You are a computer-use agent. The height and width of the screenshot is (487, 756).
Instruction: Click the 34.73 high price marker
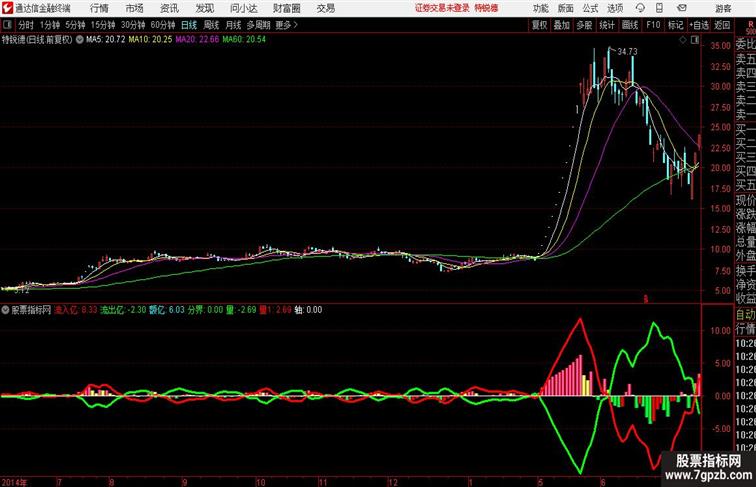click(627, 52)
